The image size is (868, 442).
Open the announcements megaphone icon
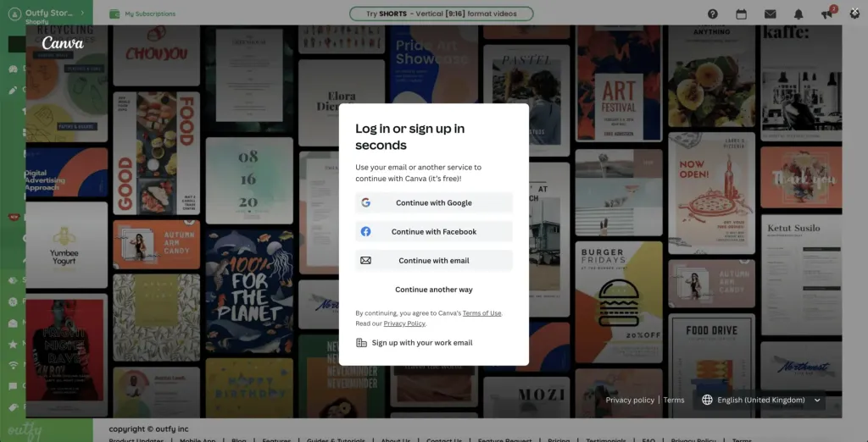[x=826, y=14]
